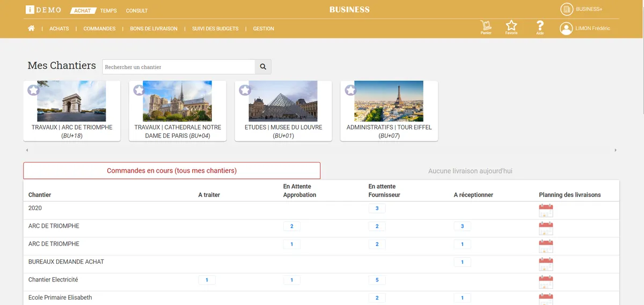Toggle favorite star on Notre Dame card
The width and height of the screenshot is (644, 305).
click(139, 90)
